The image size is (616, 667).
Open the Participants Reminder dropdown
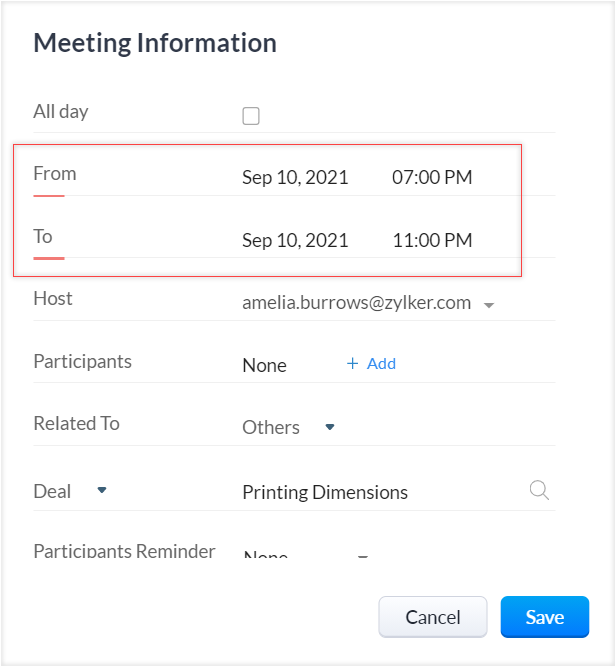363,556
